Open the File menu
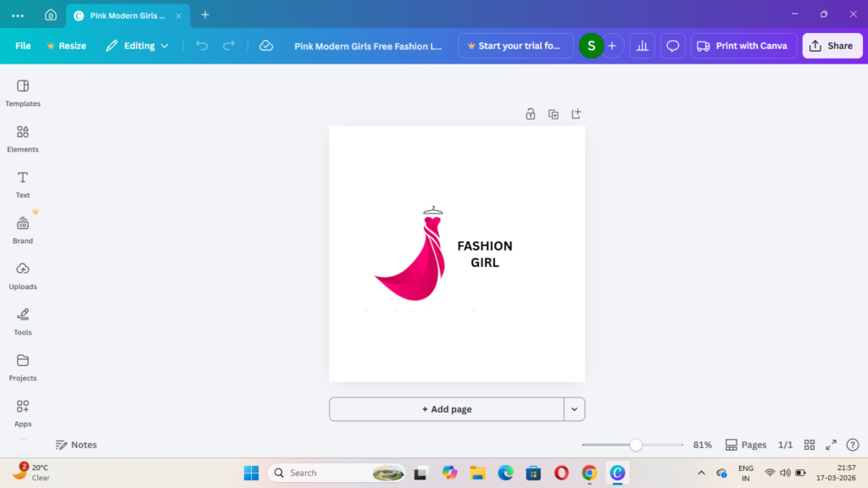The height and width of the screenshot is (488, 868). (23, 46)
